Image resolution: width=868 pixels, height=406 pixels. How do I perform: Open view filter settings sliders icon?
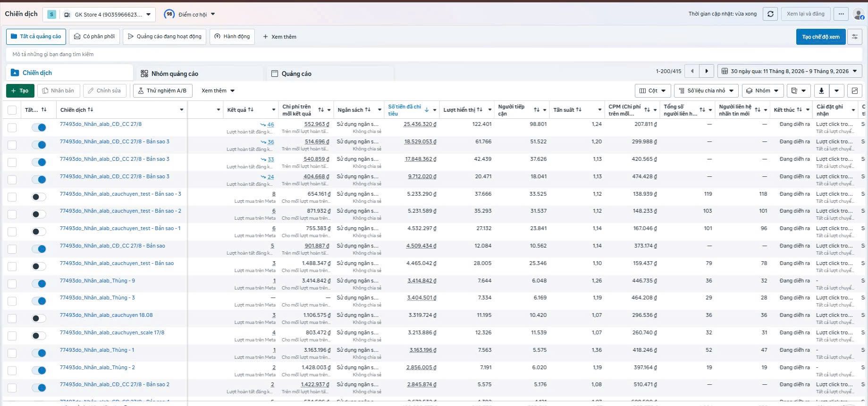[855, 37]
